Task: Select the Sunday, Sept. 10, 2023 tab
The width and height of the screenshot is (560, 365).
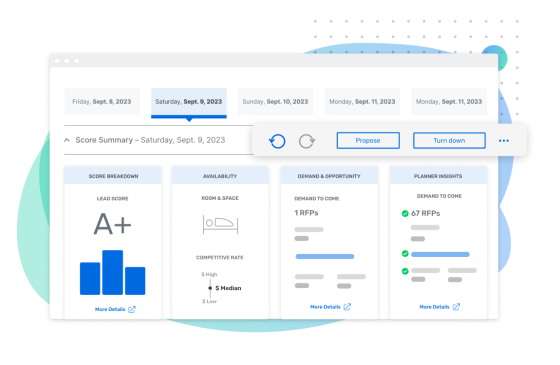Action: [x=275, y=101]
